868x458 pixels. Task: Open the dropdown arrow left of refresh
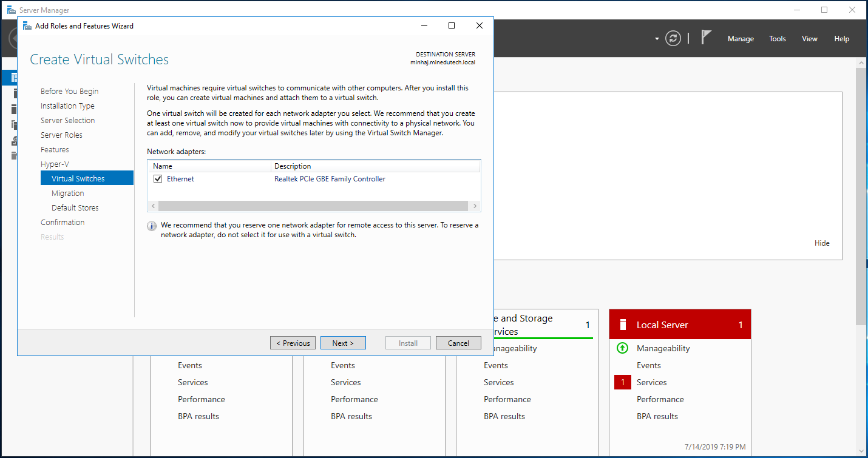657,39
